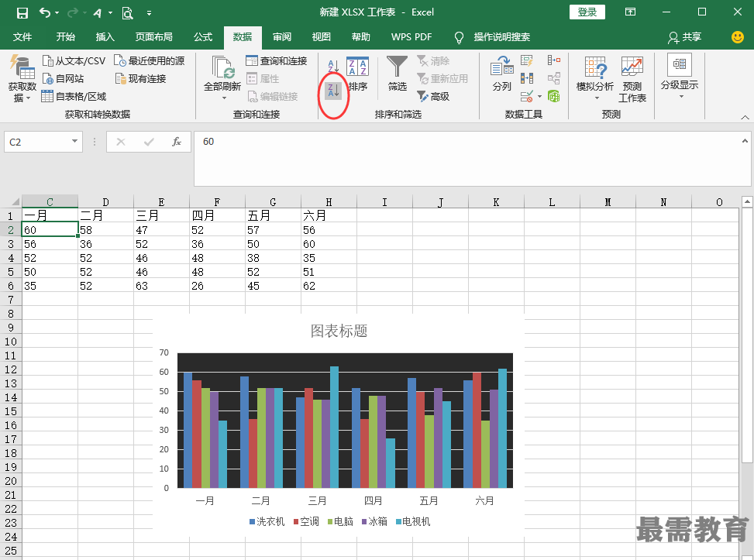
Task: Open Recent Sources (最近使用的源)
Action: click(150, 61)
